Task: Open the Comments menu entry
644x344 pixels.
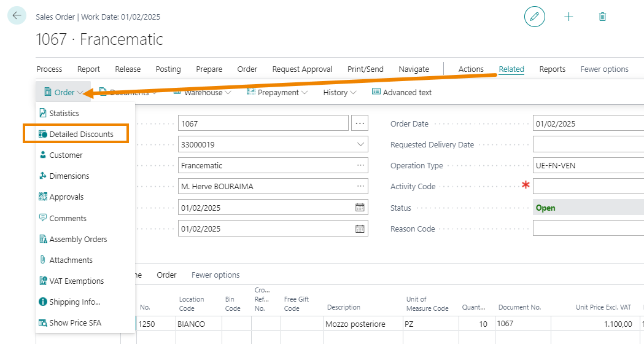Action: point(63,218)
